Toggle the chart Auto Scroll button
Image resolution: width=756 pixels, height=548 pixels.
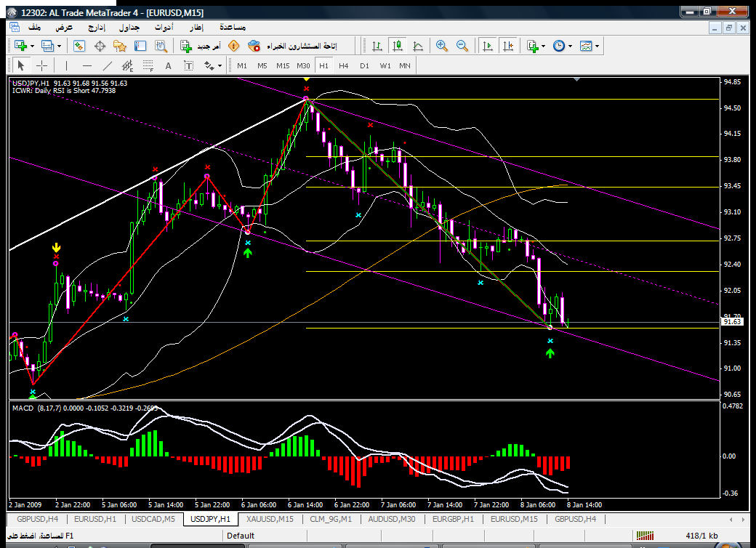pos(487,46)
